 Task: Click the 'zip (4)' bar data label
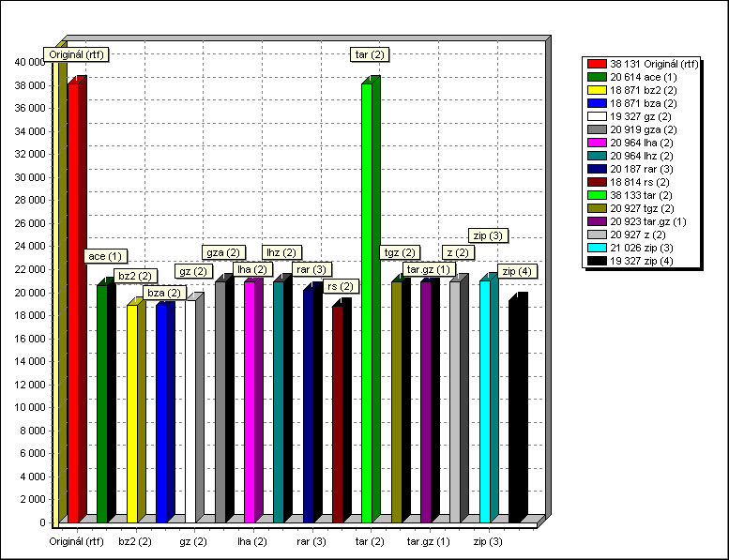click(x=518, y=271)
